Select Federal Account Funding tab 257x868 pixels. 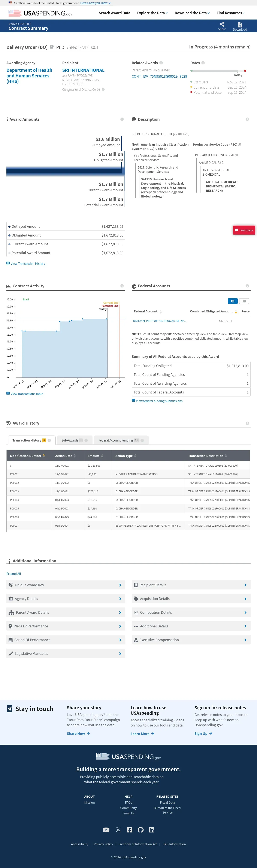[x=121, y=440]
